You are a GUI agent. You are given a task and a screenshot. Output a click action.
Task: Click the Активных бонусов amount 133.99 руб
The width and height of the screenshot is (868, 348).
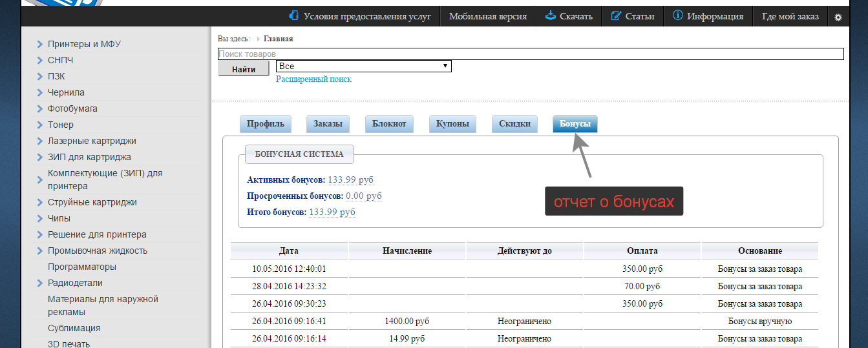(x=350, y=180)
